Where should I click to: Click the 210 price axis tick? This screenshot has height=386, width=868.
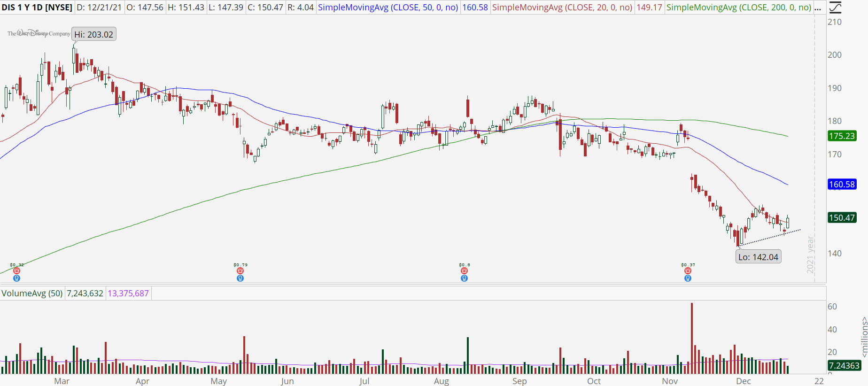pyautogui.click(x=835, y=22)
